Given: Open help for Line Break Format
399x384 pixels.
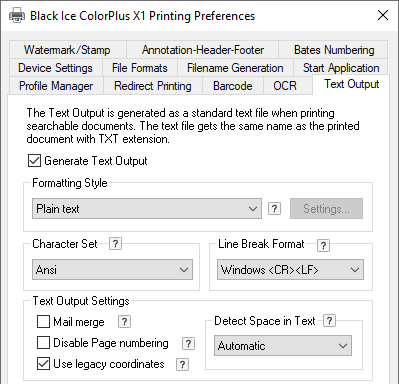Looking at the screenshot, I should point(323,246).
